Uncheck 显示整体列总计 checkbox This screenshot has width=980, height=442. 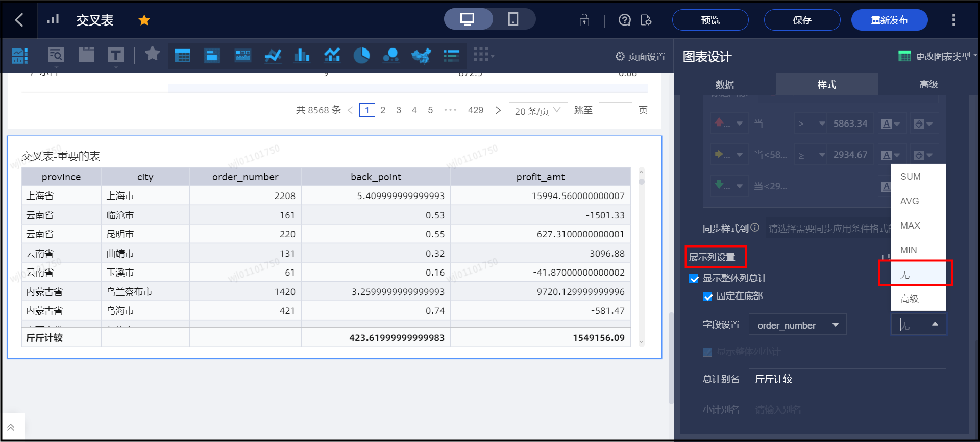click(x=694, y=279)
